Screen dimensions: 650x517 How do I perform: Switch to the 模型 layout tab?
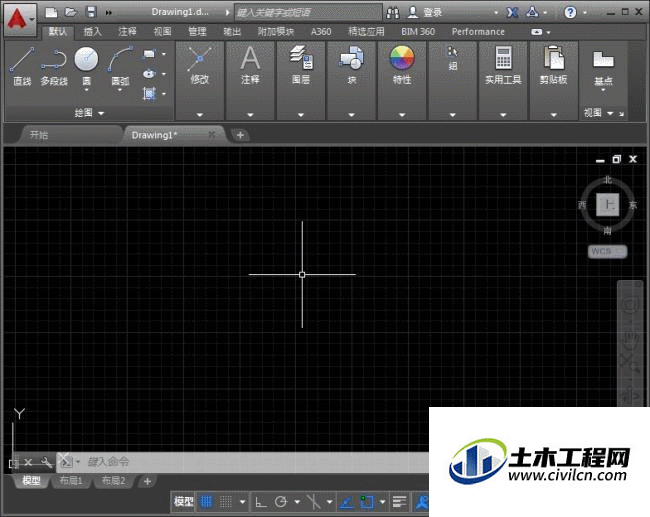(x=32, y=481)
